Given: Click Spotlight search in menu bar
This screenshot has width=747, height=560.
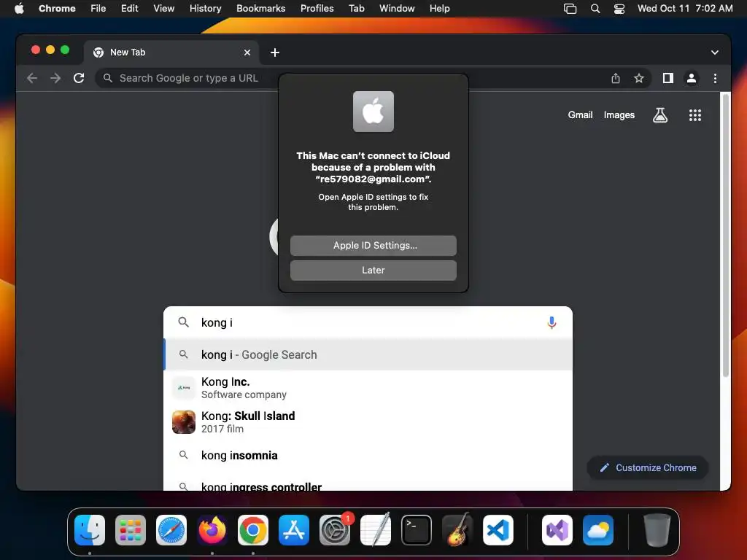Looking at the screenshot, I should (595, 8).
